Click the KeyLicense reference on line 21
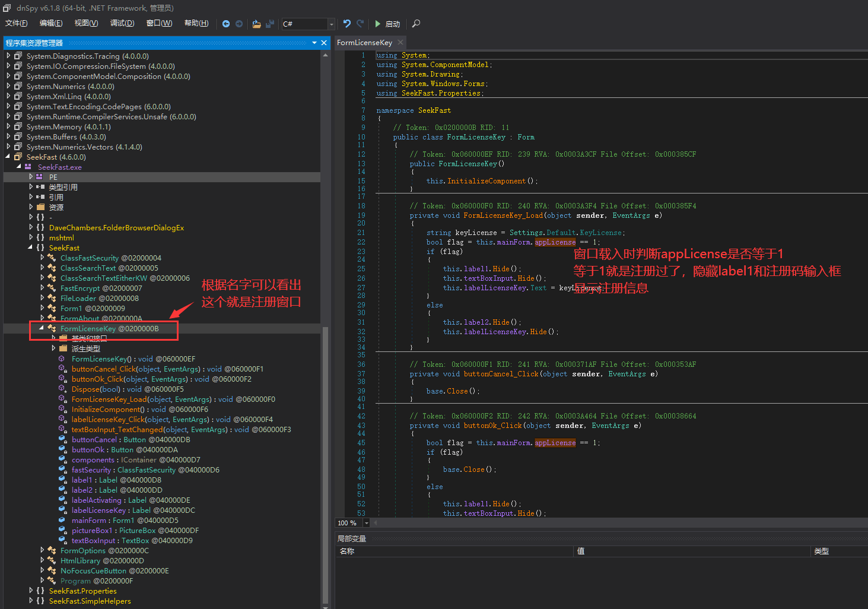This screenshot has width=868, height=609. (x=600, y=233)
